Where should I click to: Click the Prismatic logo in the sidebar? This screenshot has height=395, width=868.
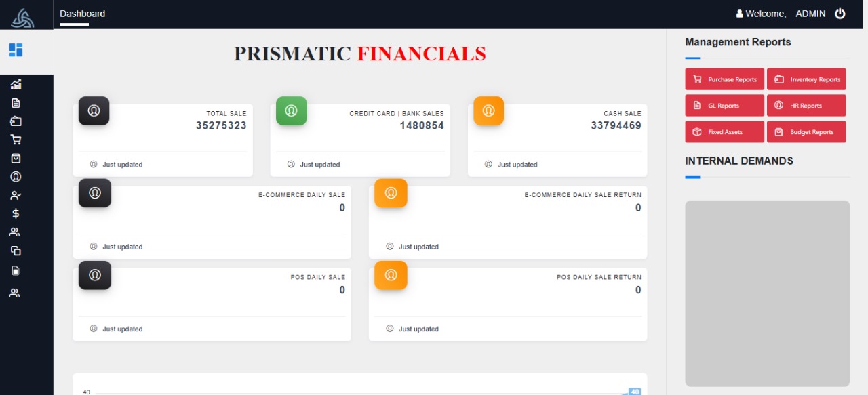tap(22, 18)
